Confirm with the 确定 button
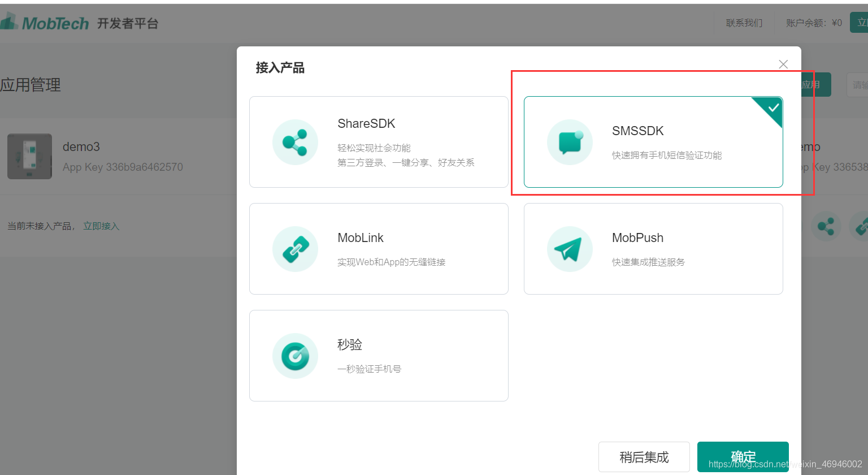The width and height of the screenshot is (868, 475). tap(743, 457)
